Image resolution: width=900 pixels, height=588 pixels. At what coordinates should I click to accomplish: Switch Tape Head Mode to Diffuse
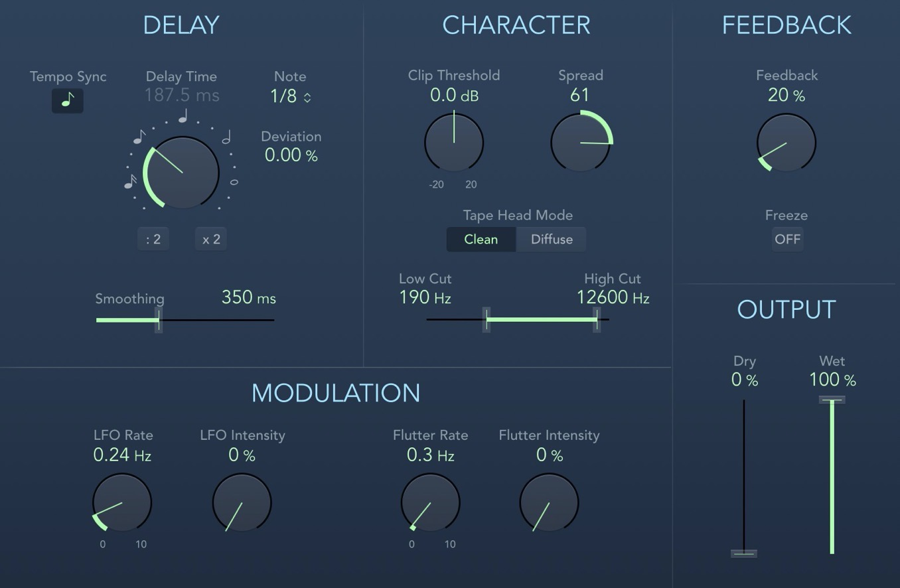tap(552, 240)
